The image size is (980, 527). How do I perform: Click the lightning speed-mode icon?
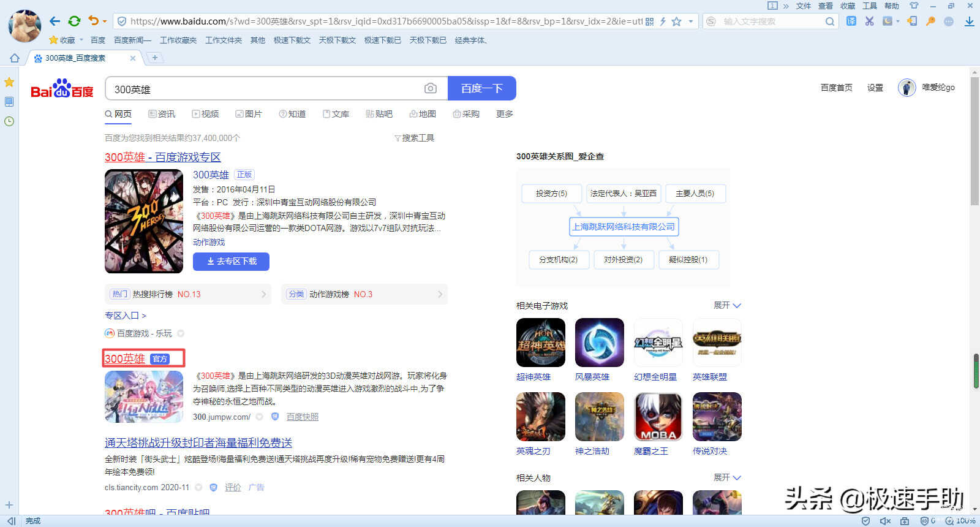click(663, 21)
